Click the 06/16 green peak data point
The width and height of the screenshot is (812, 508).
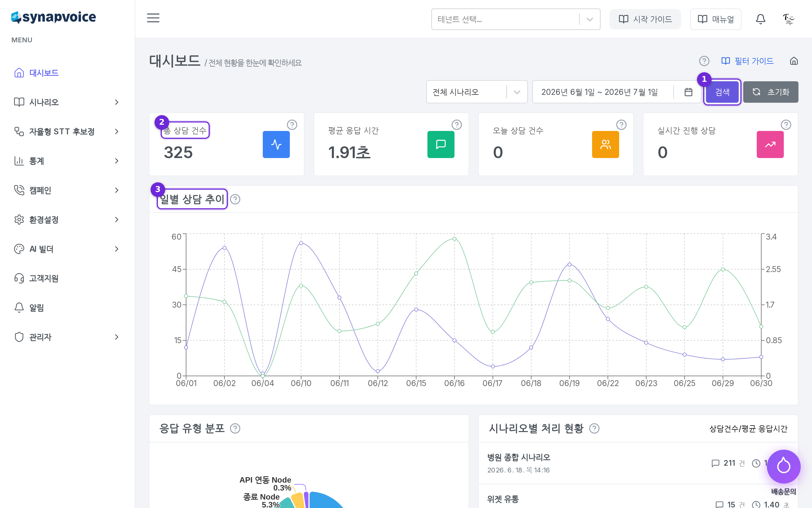pos(454,239)
